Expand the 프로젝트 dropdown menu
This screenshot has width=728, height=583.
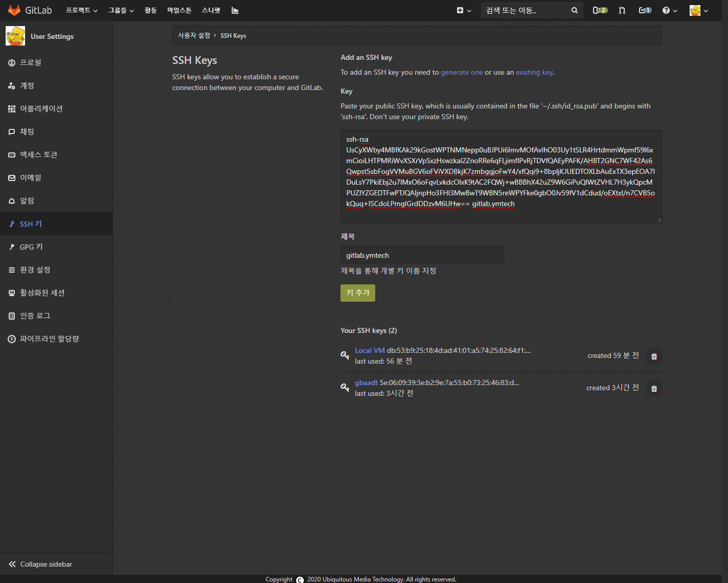81,10
